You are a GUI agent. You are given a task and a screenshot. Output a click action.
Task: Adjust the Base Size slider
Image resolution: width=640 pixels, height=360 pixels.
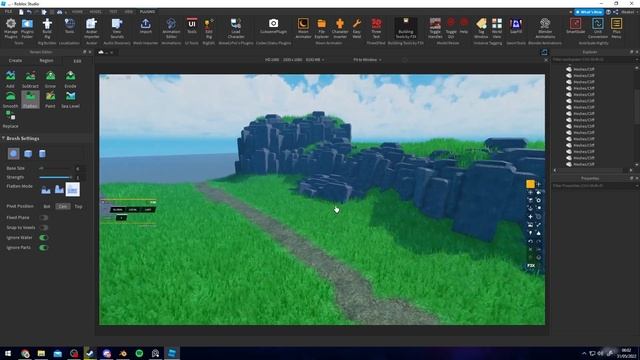click(56, 168)
